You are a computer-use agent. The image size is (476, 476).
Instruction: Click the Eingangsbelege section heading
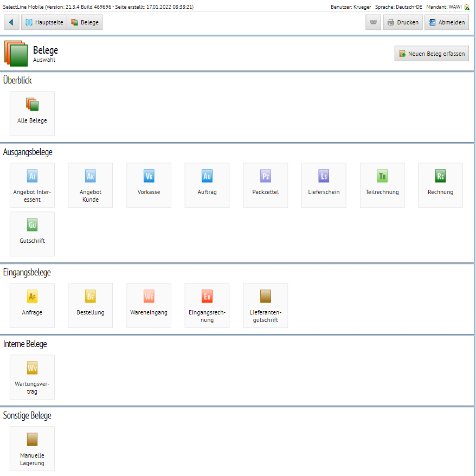27,272
